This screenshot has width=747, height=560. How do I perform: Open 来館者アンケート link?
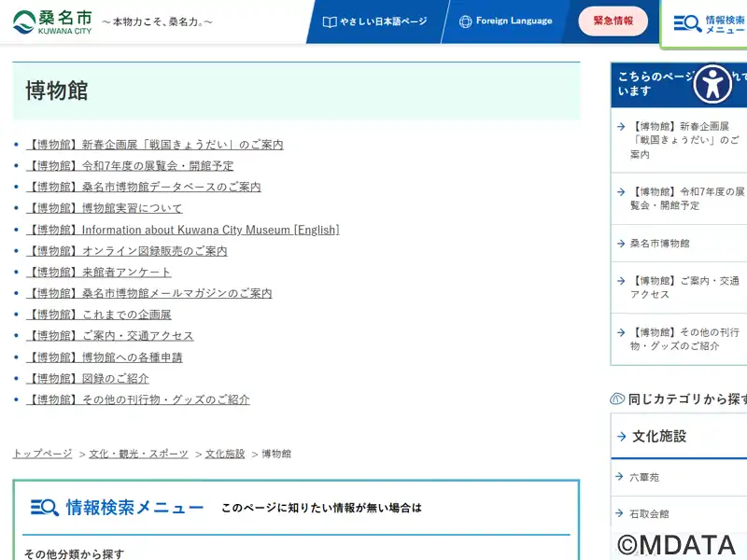(99, 272)
